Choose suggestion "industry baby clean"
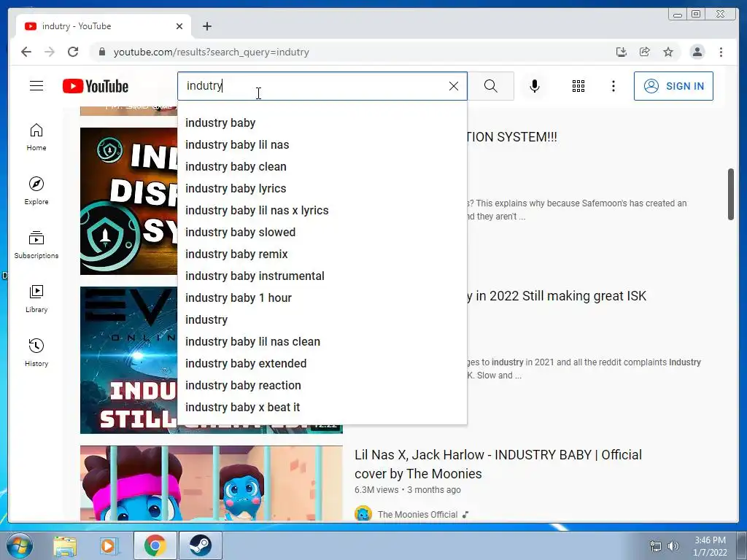The height and width of the screenshot is (560, 747). (x=322, y=167)
